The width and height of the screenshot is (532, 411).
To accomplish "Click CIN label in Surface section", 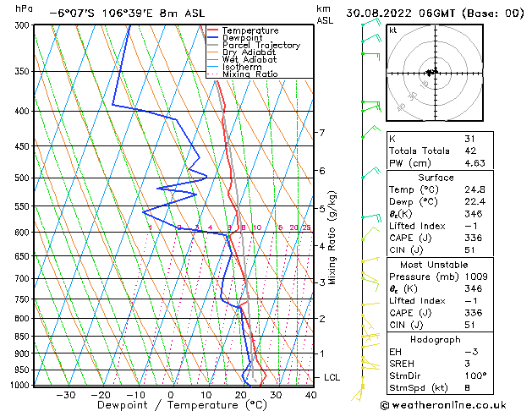I will pyautogui.click(x=405, y=250).
